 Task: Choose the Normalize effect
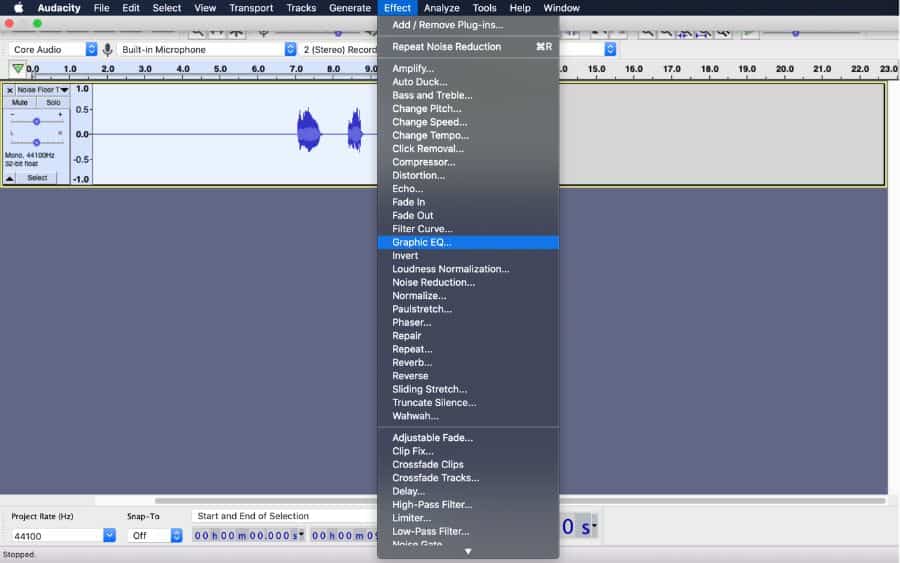468,296
